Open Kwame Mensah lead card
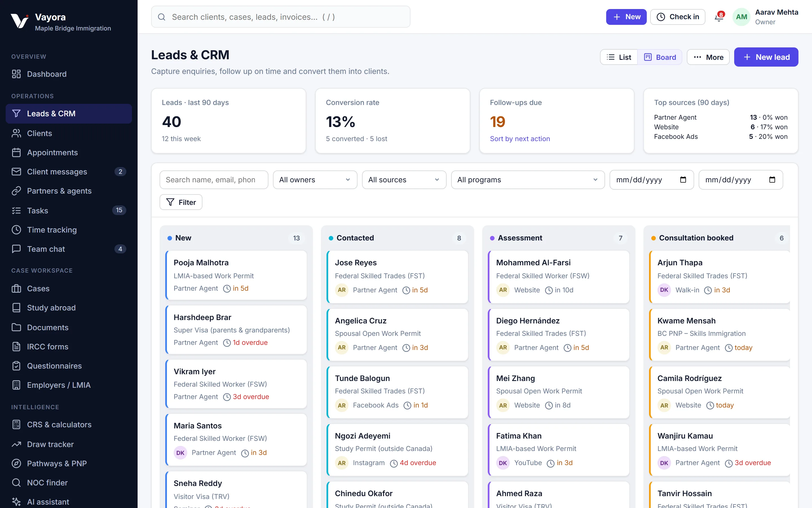Screen dimensions: 812x508 (x=720, y=334)
